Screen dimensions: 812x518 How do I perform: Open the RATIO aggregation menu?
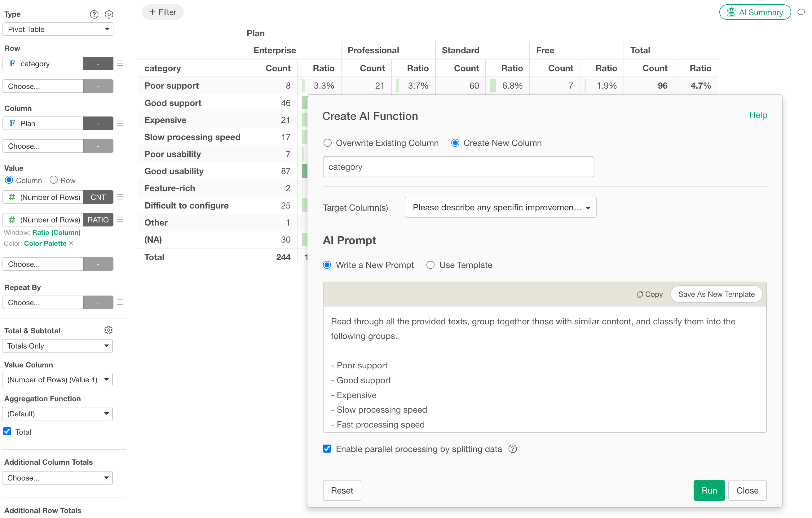[x=98, y=219]
